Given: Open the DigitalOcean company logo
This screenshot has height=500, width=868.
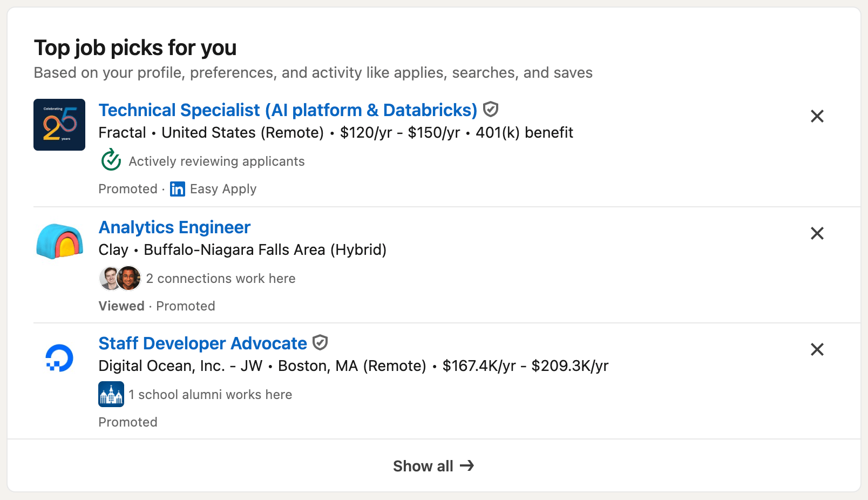Looking at the screenshot, I should click(59, 358).
